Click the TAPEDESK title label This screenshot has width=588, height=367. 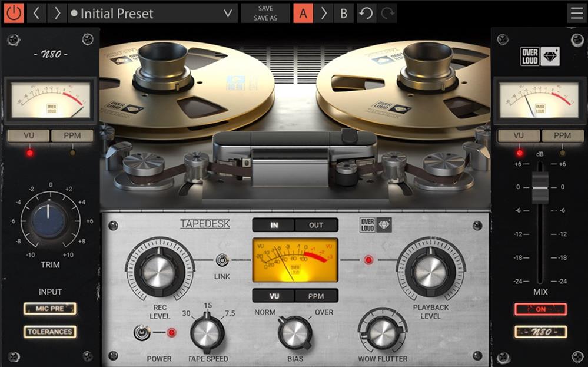click(205, 224)
